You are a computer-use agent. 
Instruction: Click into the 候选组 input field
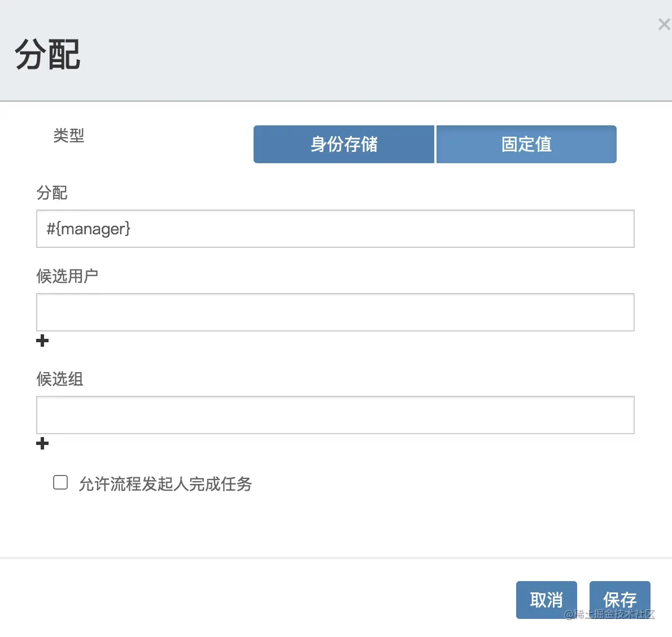pos(335,415)
